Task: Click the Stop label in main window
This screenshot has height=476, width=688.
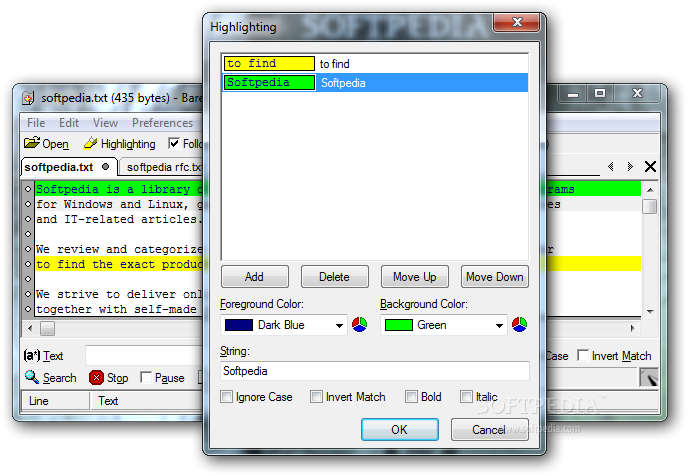Action: pos(118,378)
